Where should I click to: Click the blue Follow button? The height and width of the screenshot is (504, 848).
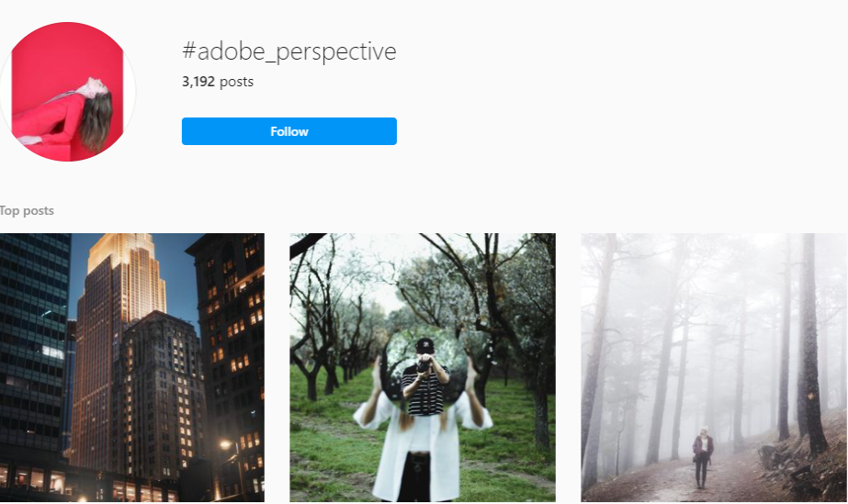[x=288, y=131]
